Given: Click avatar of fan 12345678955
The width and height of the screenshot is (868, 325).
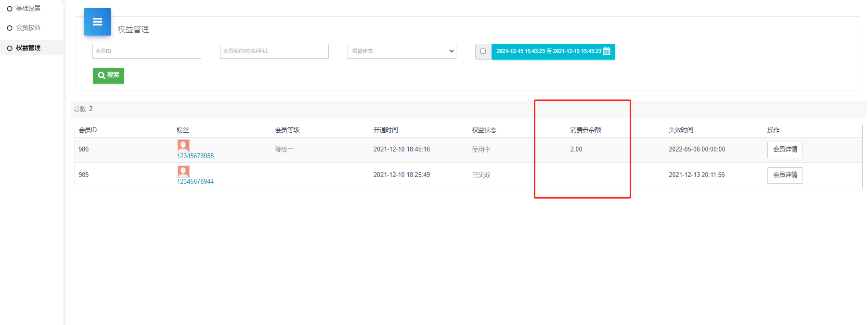Looking at the screenshot, I should click(x=183, y=146).
